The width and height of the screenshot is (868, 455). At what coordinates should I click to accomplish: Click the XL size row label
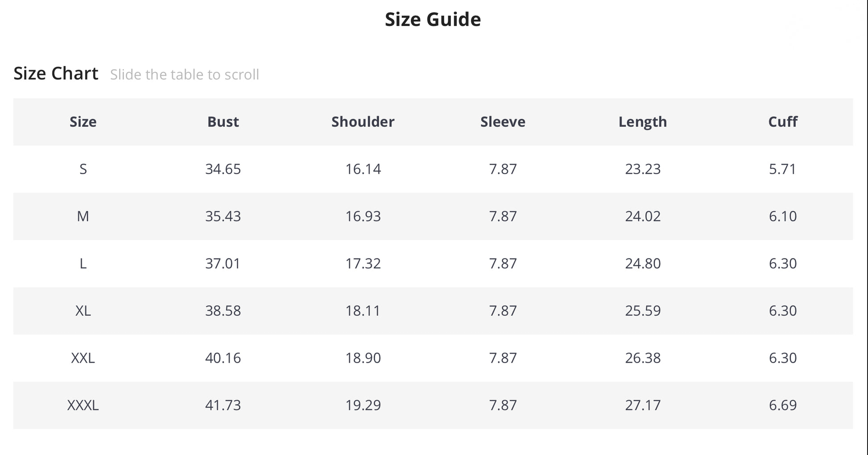(x=83, y=311)
